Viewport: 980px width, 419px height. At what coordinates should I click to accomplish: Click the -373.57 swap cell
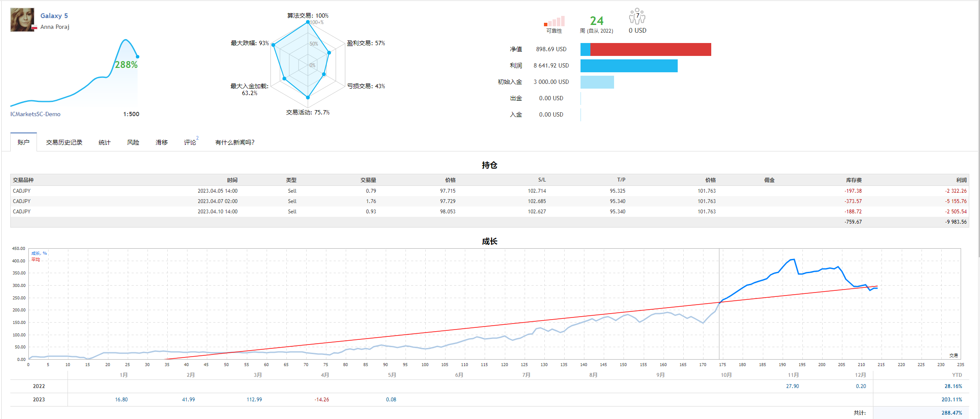click(853, 201)
